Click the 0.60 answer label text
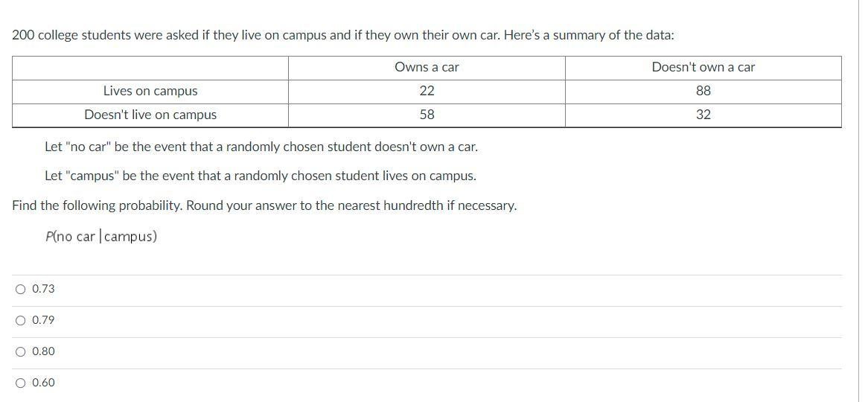 [44, 383]
